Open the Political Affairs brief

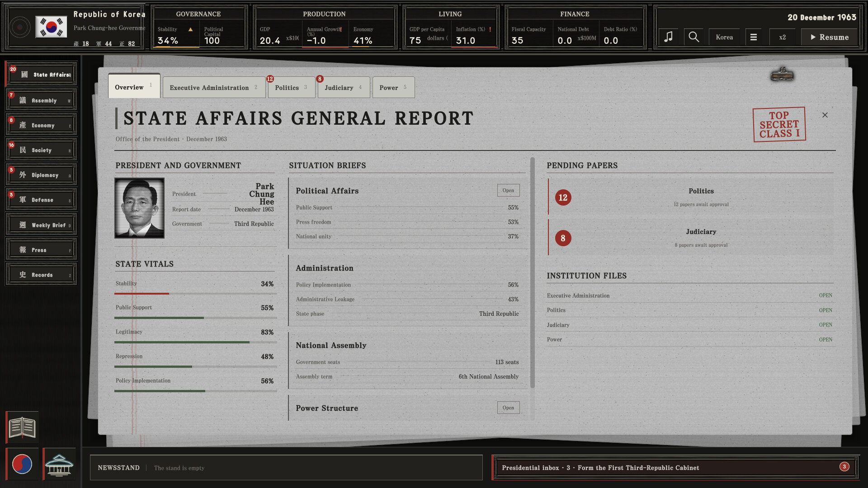click(x=508, y=190)
